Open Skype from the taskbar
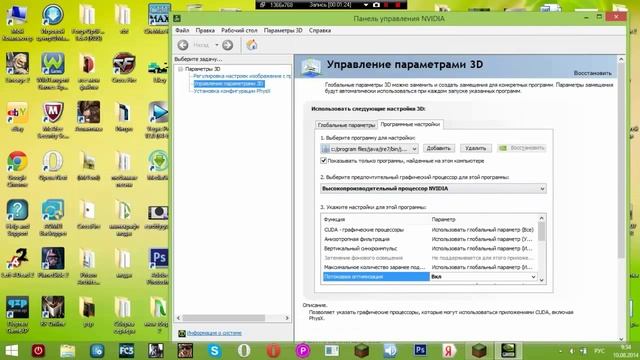 (214, 351)
